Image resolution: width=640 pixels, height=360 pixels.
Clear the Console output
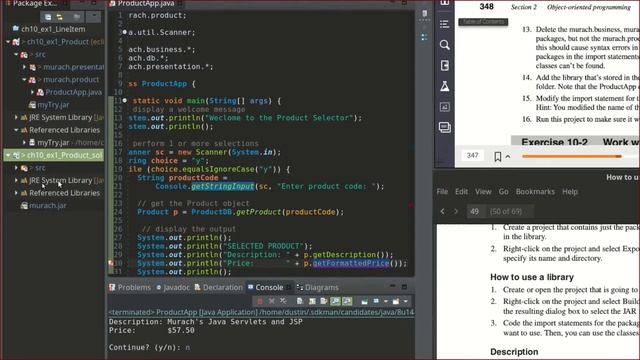click(300, 301)
